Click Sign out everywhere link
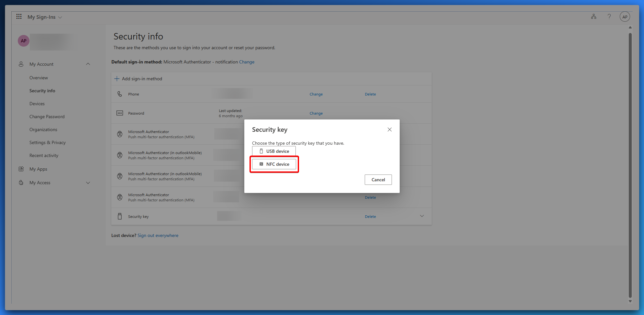 pos(158,235)
